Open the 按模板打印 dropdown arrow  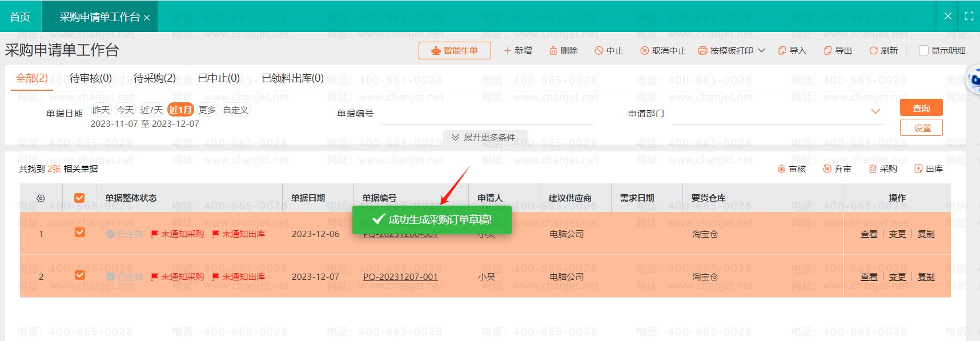[x=761, y=51]
